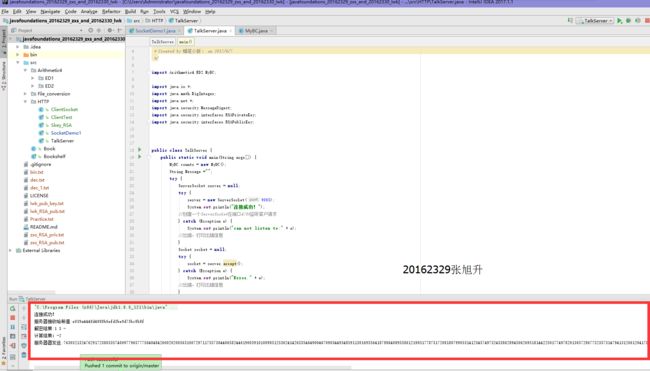
Task: Move up the stack trace with the up arrow
Action: 24,308
